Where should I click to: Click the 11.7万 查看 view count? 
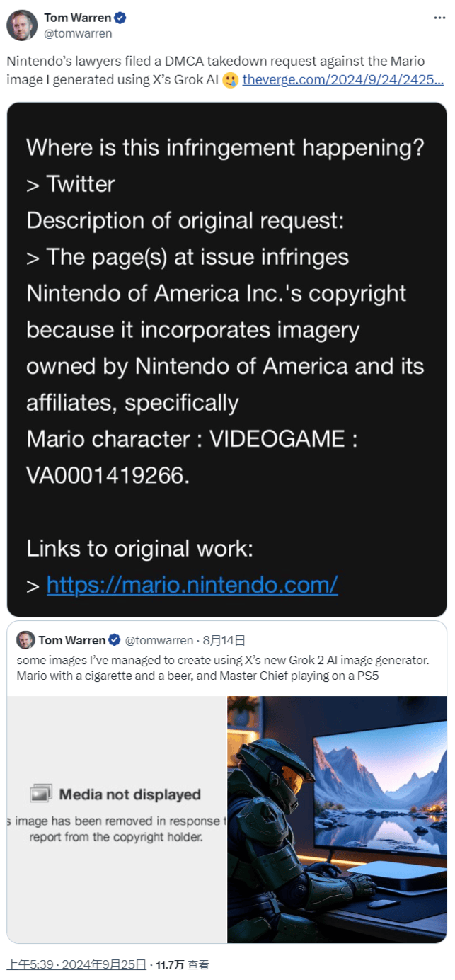183,964
